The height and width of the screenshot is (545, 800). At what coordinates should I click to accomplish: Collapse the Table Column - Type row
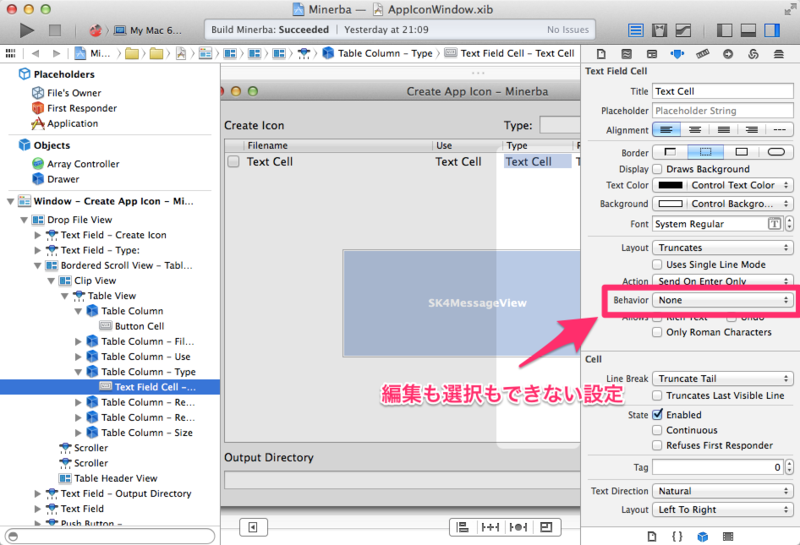click(78, 372)
